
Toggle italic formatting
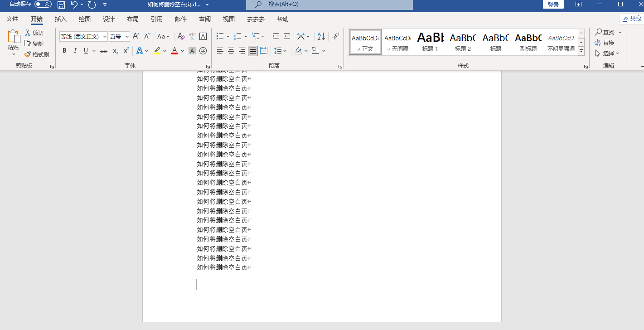[x=75, y=51]
